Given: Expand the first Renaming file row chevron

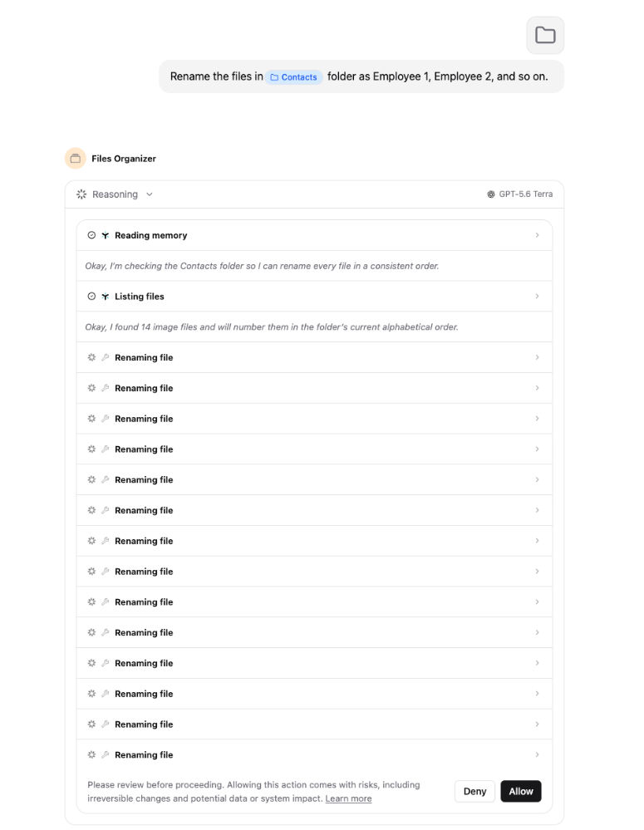Looking at the screenshot, I should tap(537, 357).
